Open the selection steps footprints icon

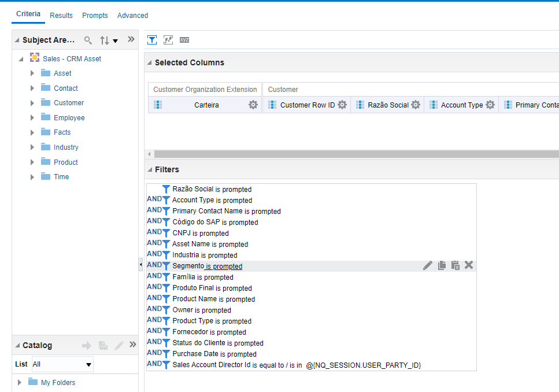tap(168, 39)
